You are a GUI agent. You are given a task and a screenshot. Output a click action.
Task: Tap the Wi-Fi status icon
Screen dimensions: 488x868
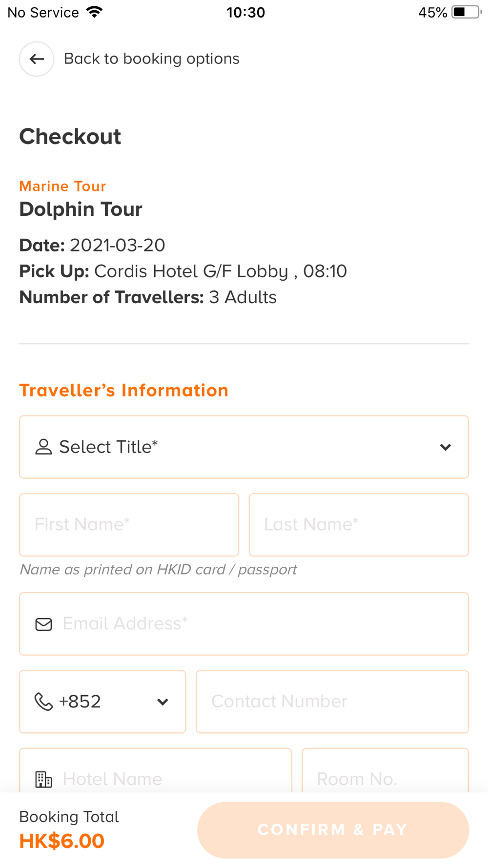pyautogui.click(x=95, y=12)
